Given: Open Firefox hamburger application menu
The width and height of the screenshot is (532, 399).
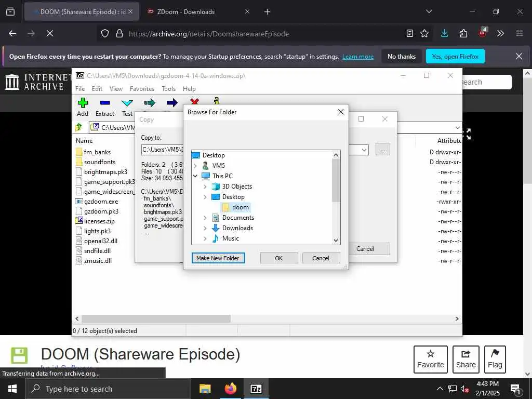Looking at the screenshot, I should pos(519,33).
